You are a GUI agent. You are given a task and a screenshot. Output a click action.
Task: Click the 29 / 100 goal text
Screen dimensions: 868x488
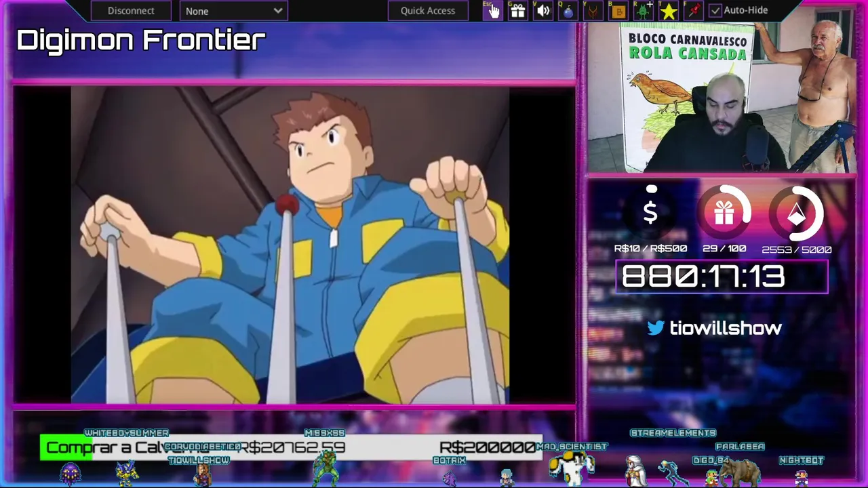pos(724,249)
